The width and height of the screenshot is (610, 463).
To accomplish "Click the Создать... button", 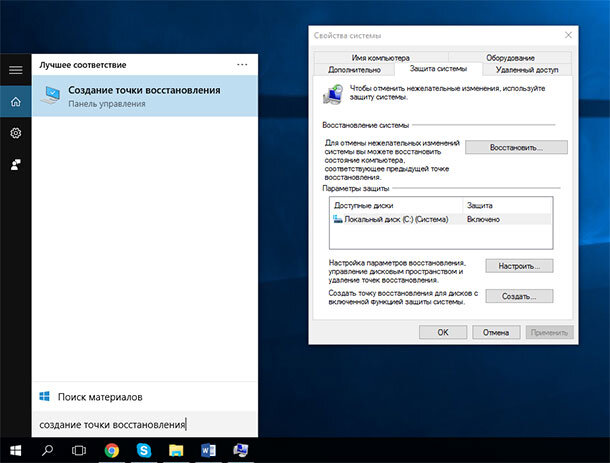I will tap(519, 296).
